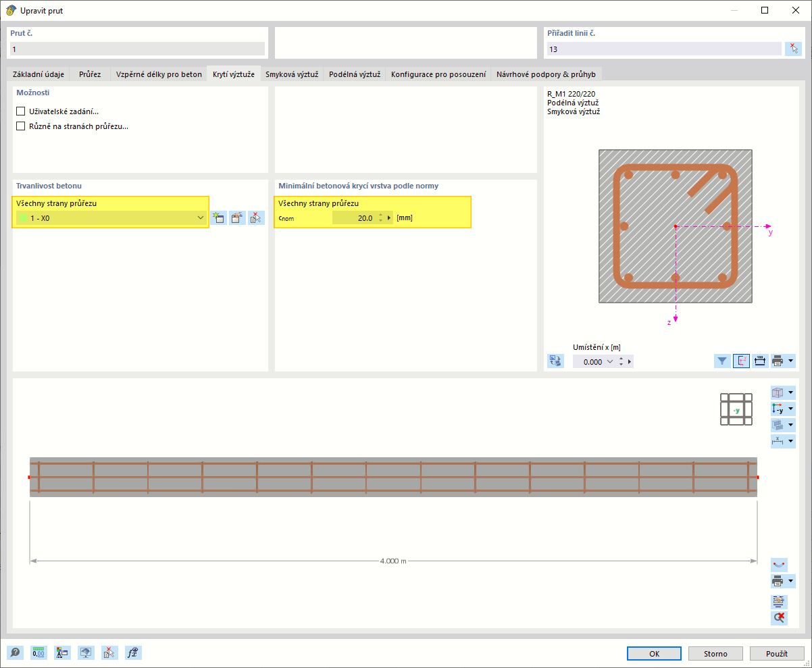Expand cross-section print options arrow
Viewport: 812px width, 668px height.
pos(790,361)
